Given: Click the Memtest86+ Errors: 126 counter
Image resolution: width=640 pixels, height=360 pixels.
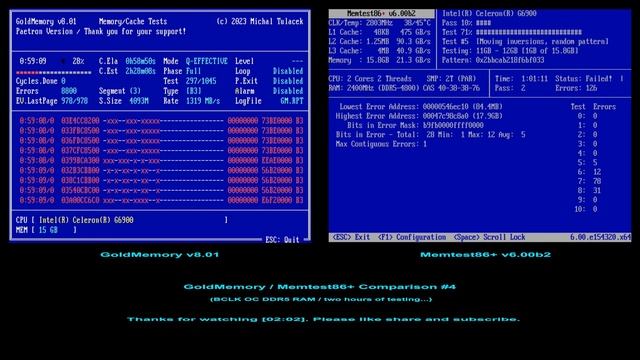Looking at the screenshot, I should [576, 88].
